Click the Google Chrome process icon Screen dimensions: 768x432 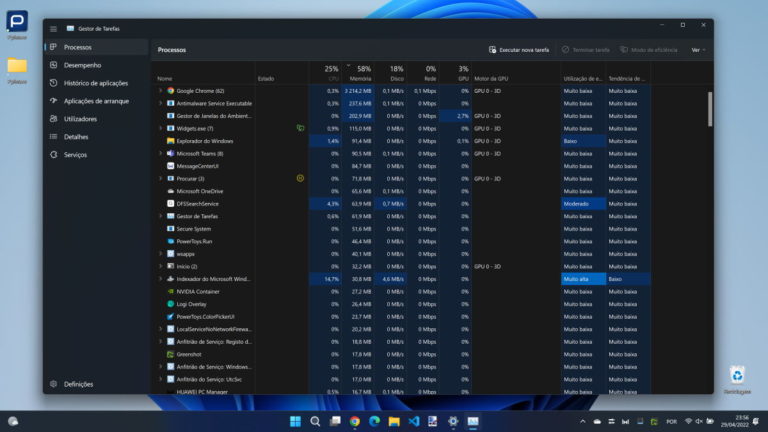pyautogui.click(x=171, y=90)
